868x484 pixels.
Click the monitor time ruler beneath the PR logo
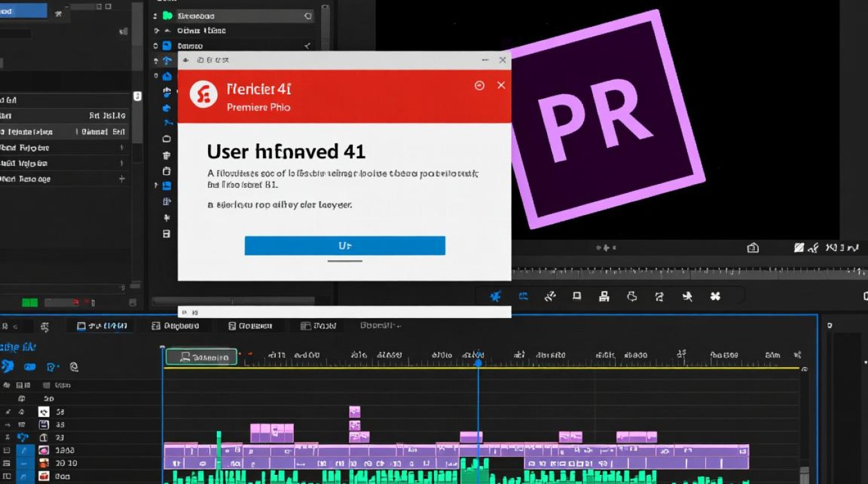tap(688, 273)
